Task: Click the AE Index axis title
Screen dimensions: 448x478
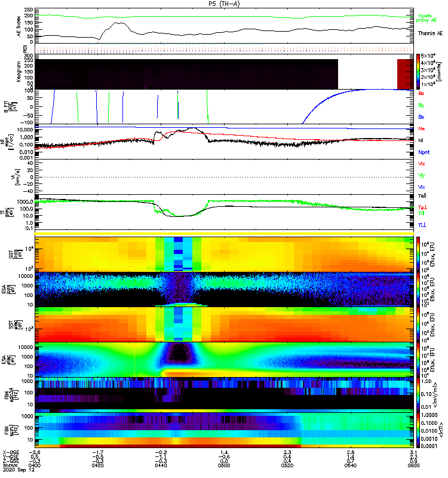Action: pyautogui.click(x=19, y=26)
